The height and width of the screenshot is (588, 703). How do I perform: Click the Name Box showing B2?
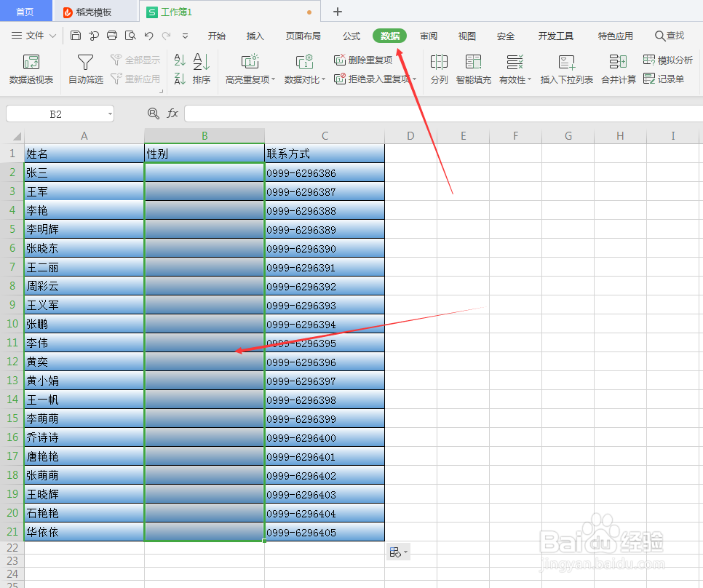click(55, 114)
